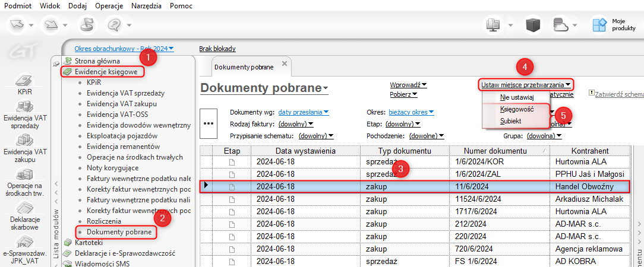Open dropdown arrow next to help icon
Screen dimensions: 644x267
click(x=129, y=25)
